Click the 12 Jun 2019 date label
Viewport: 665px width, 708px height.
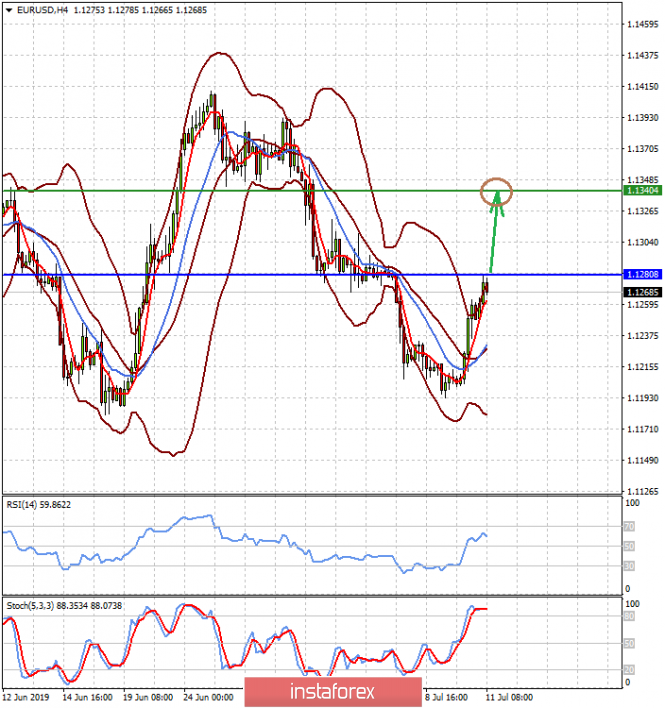(x=25, y=697)
